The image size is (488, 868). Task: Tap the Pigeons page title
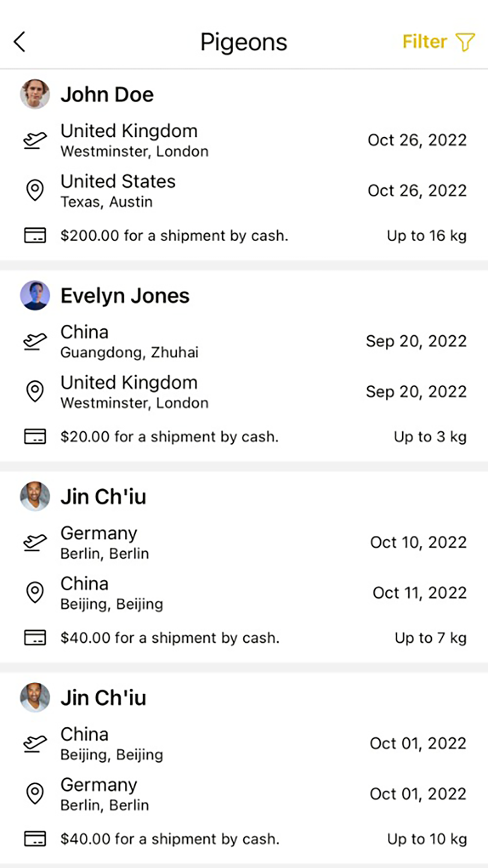pyautogui.click(x=244, y=42)
